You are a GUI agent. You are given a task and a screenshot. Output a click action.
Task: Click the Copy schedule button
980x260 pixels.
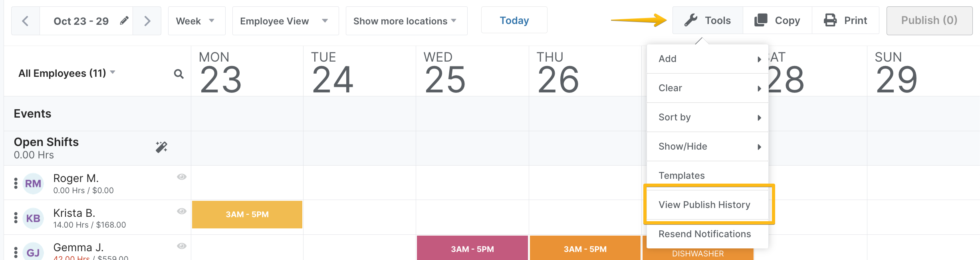pyautogui.click(x=777, y=20)
